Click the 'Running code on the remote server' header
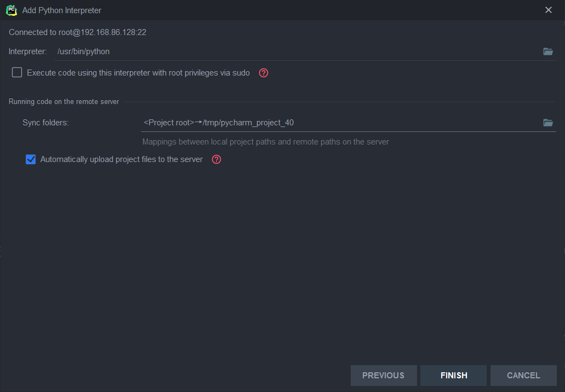The image size is (565, 392). pos(64,102)
